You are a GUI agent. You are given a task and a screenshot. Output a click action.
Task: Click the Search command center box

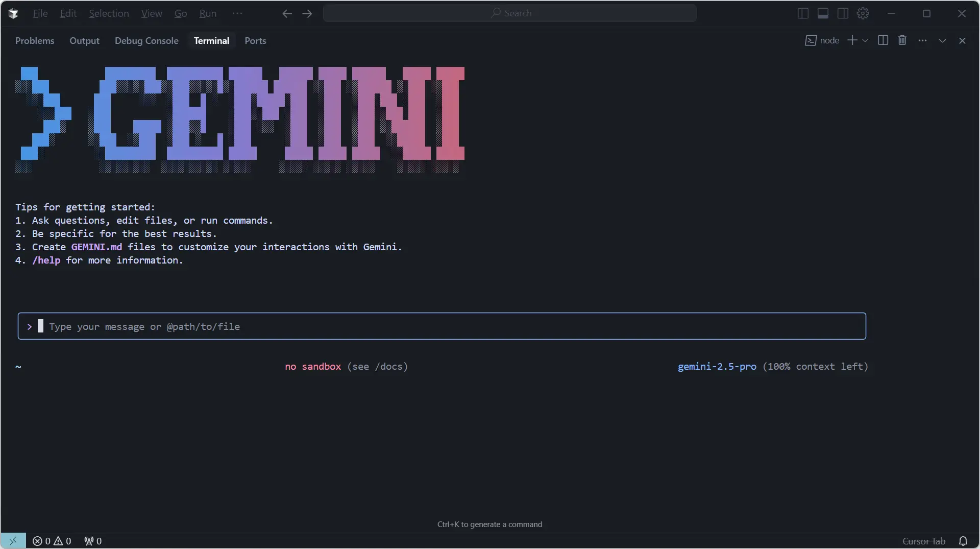pyautogui.click(x=509, y=13)
